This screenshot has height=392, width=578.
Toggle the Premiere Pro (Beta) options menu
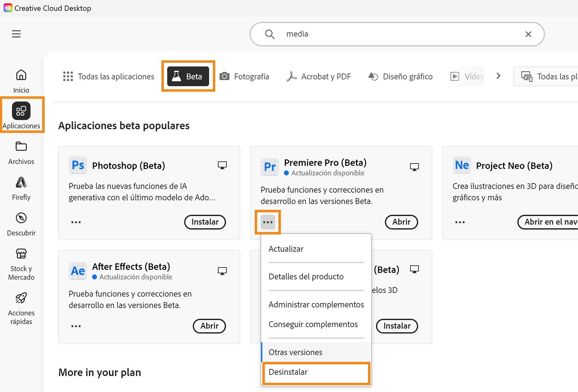[268, 222]
